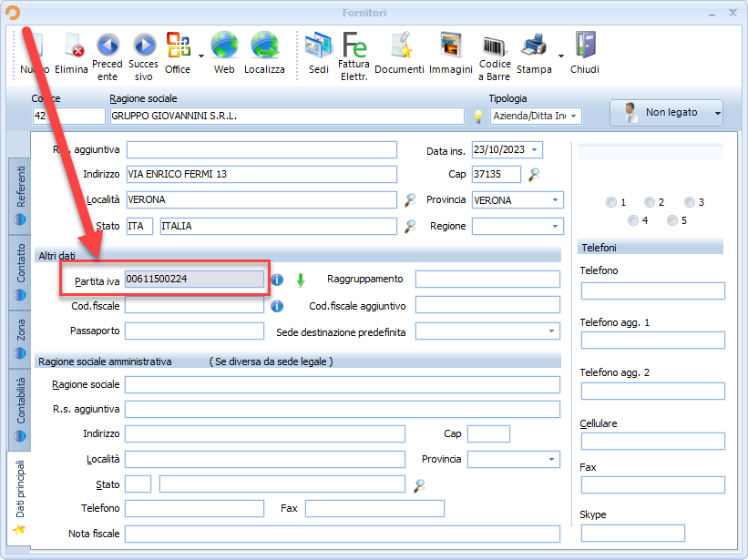Click the green download arrow by Partita iva
Image resolution: width=748 pixels, height=560 pixels.
301,280
